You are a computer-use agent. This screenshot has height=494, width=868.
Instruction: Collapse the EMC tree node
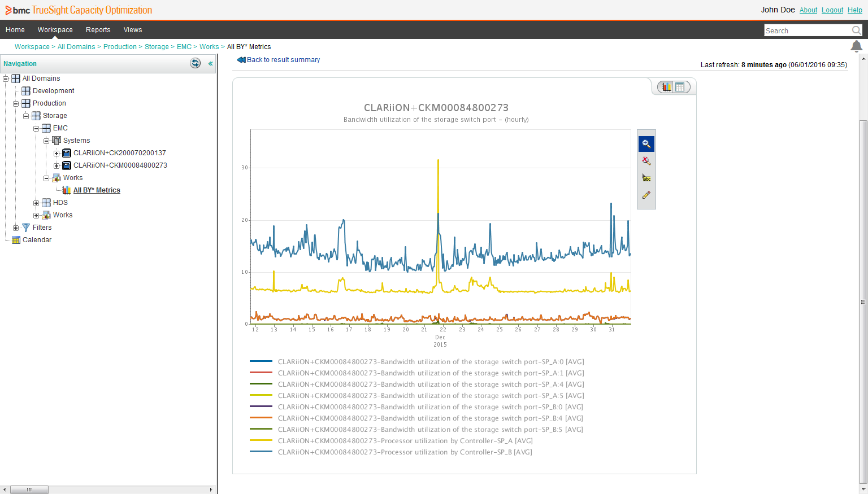click(x=36, y=128)
